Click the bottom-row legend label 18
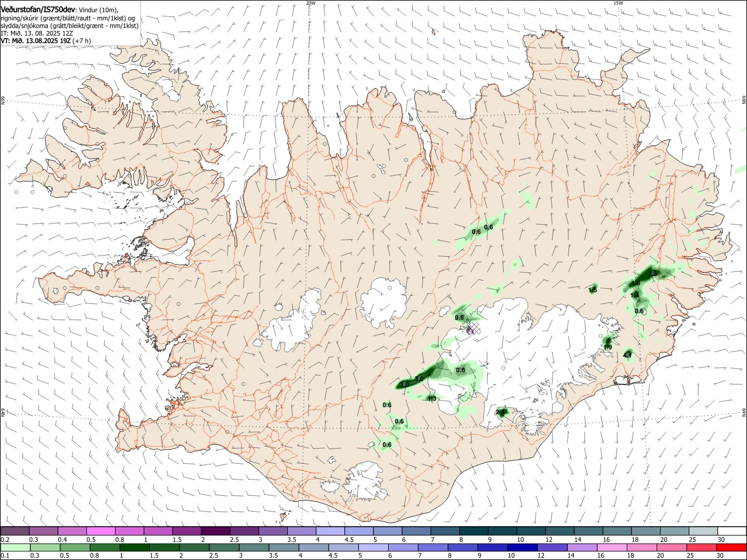The image size is (747, 560). (631, 556)
